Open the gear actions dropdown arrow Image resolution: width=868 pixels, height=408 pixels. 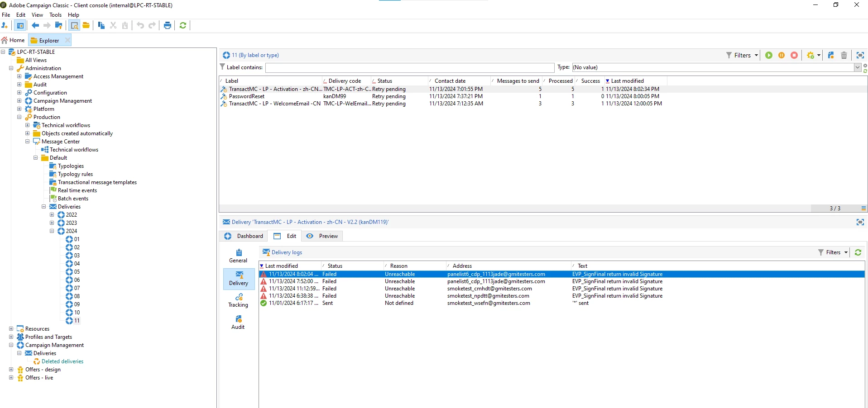click(x=819, y=55)
